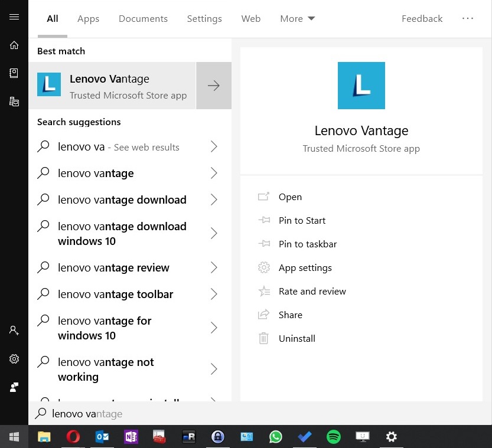
Task: Click the Home icon in left sidebar
Action: [14, 45]
